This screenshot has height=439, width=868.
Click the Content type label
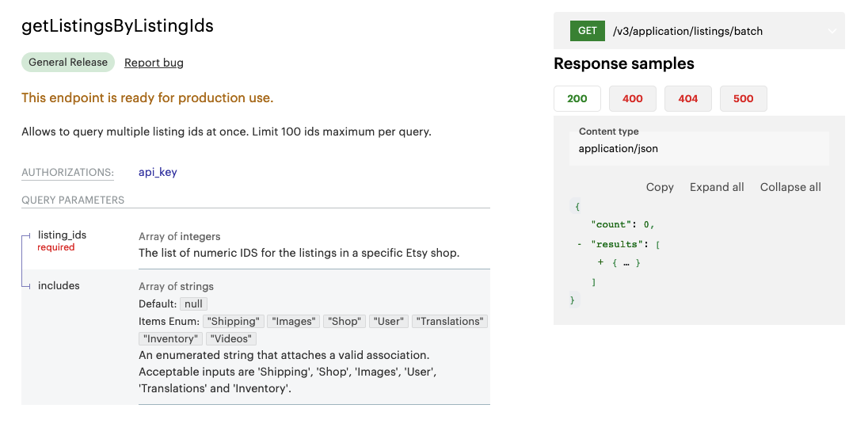[609, 132]
